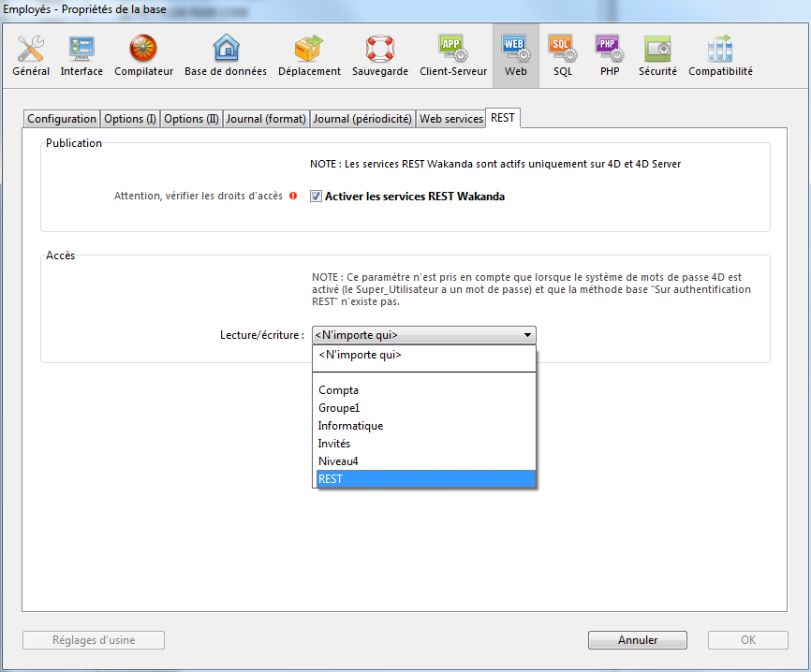The height and width of the screenshot is (672, 811).
Task: Open the Sauvegarde settings page
Action: click(x=380, y=56)
